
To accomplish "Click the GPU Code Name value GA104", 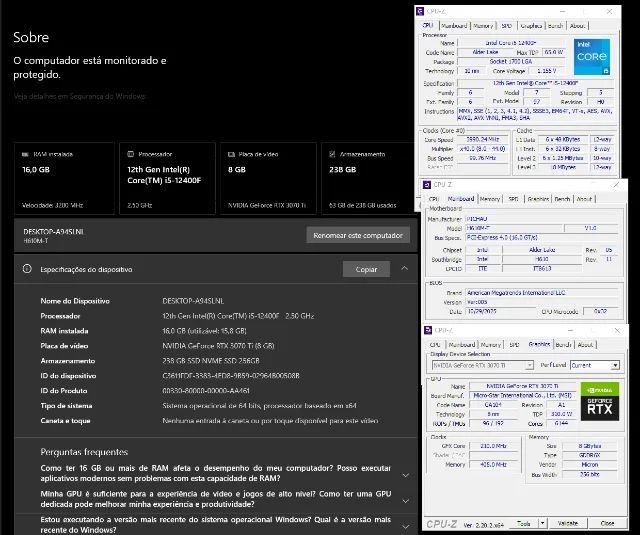I will click(x=493, y=405).
